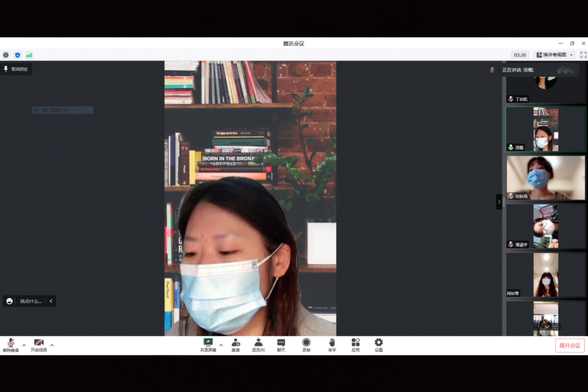Expand audio options arrow beside the microphone
Image resolution: width=588 pixels, height=392 pixels.
(24, 345)
